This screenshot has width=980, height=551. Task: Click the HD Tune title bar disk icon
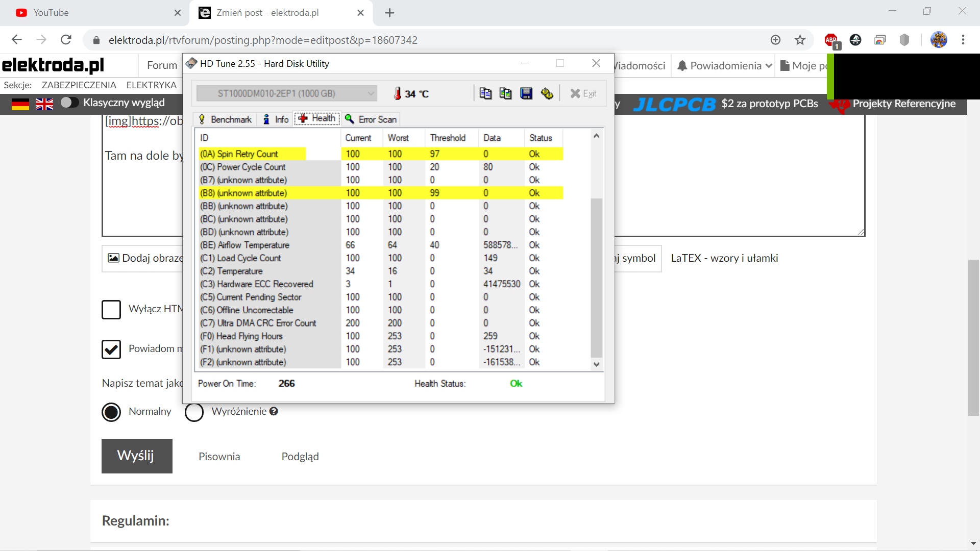[x=191, y=63]
